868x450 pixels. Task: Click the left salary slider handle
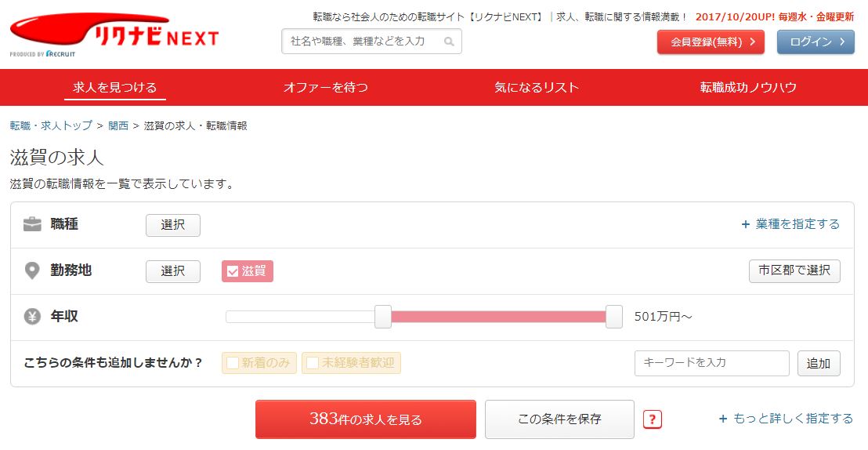(x=382, y=317)
